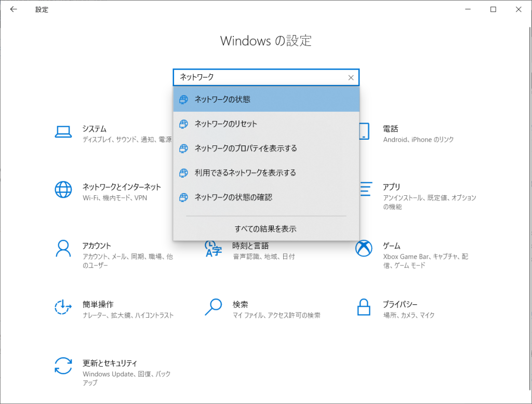Screen dimensions: 532x404
Task: Open ゲーム Xbox icon
Action: (364, 248)
